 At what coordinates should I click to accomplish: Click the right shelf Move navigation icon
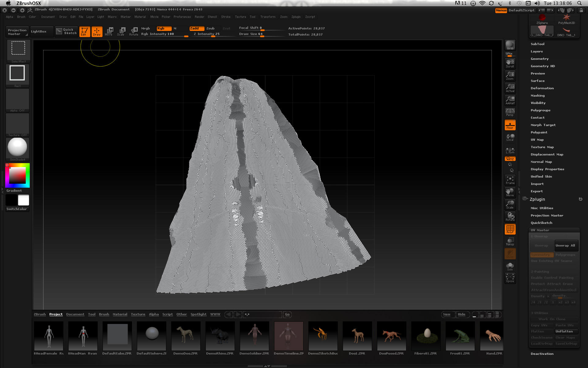pos(510,192)
